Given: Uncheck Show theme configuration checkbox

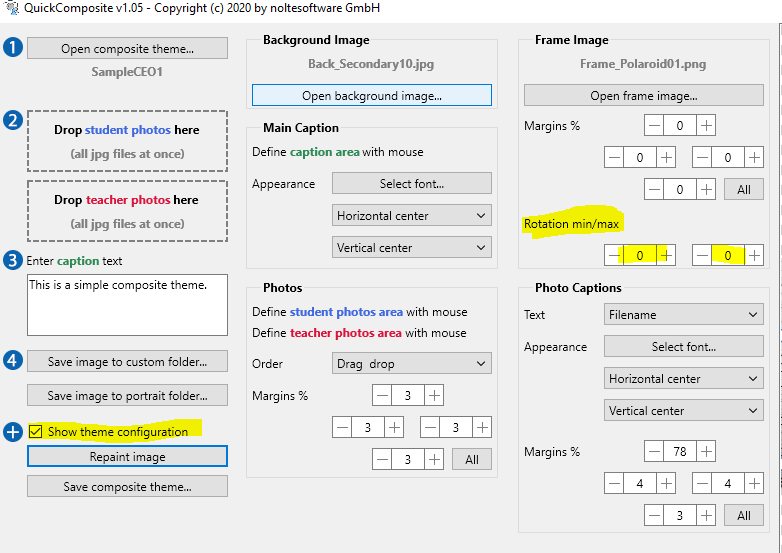Looking at the screenshot, I should tap(35, 431).
